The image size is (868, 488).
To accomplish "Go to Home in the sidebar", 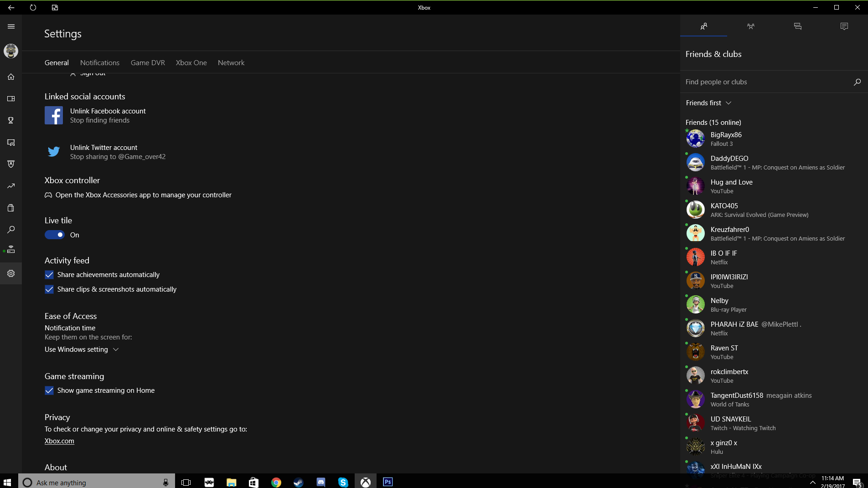I will [11, 77].
